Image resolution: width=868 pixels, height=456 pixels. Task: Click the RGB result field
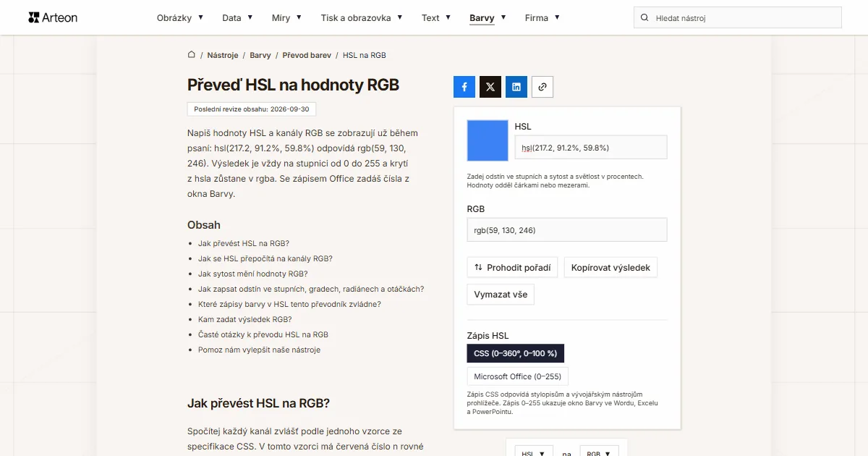coord(567,230)
